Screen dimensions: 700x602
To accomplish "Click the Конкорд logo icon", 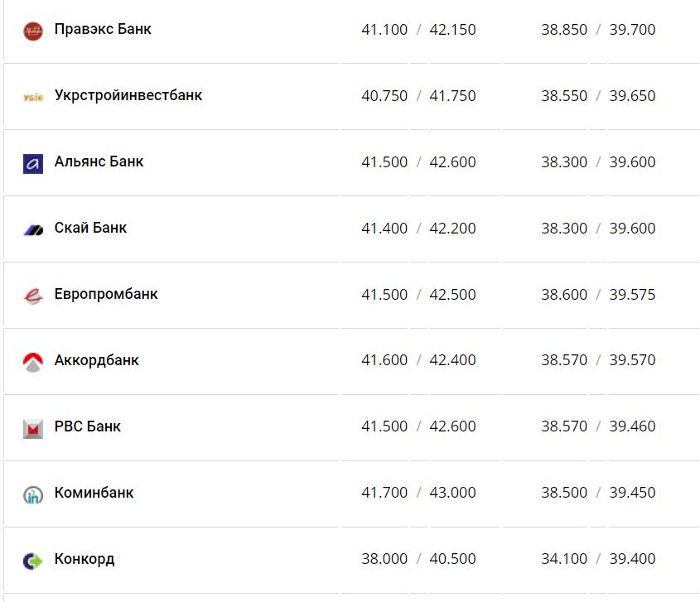I will [x=33, y=561].
